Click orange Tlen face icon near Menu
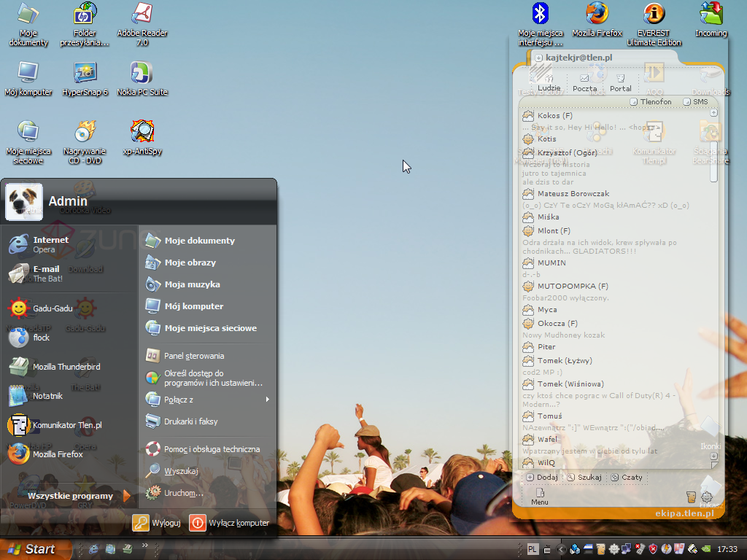Image resolution: width=747 pixels, height=560 pixels. coord(692,497)
